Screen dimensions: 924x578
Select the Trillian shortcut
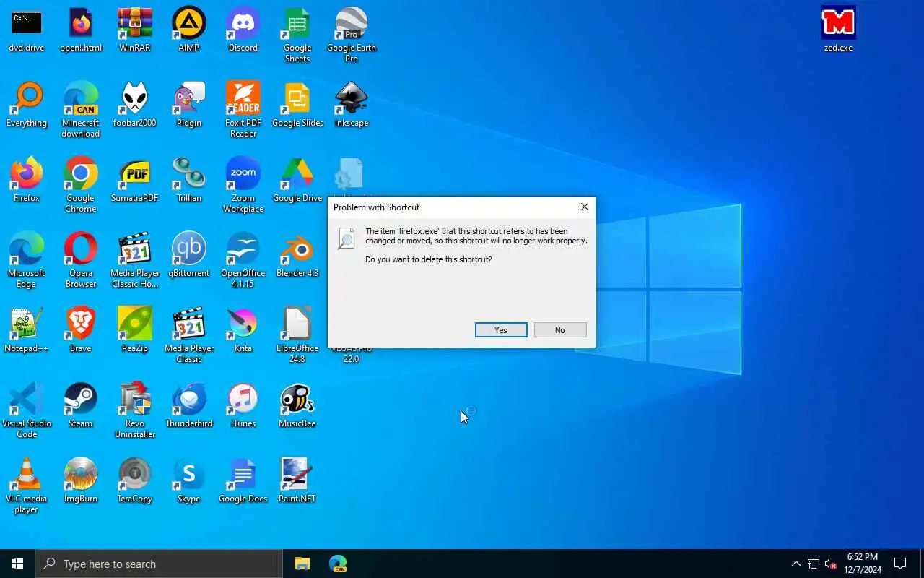point(189,181)
